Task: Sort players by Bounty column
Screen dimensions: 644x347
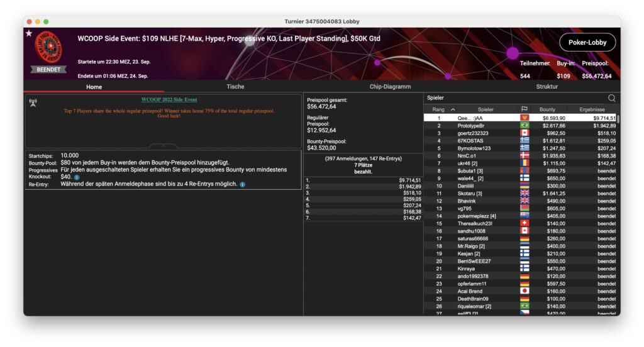Action: (547, 109)
